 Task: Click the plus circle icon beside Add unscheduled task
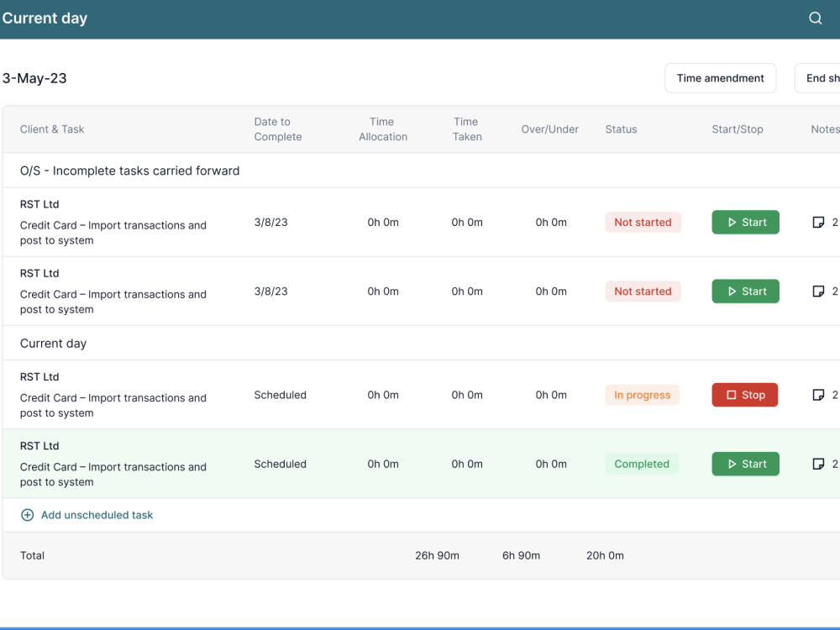28,515
